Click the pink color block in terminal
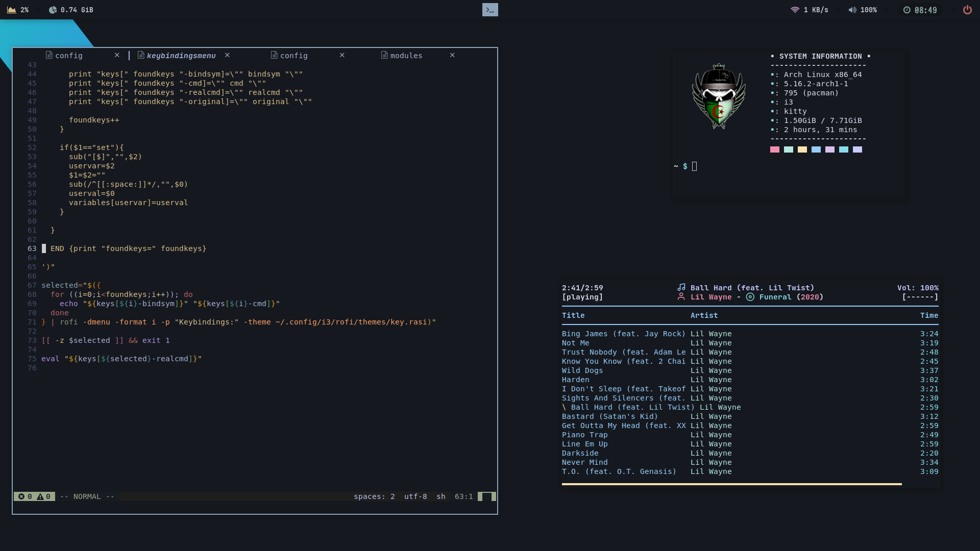The height and width of the screenshot is (551, 980). click(775, 149)
